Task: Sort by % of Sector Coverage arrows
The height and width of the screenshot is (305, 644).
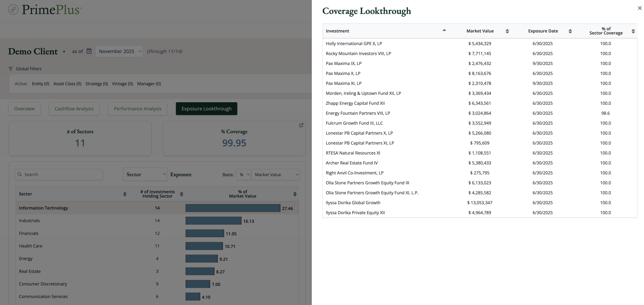Action: click(633, 31)
